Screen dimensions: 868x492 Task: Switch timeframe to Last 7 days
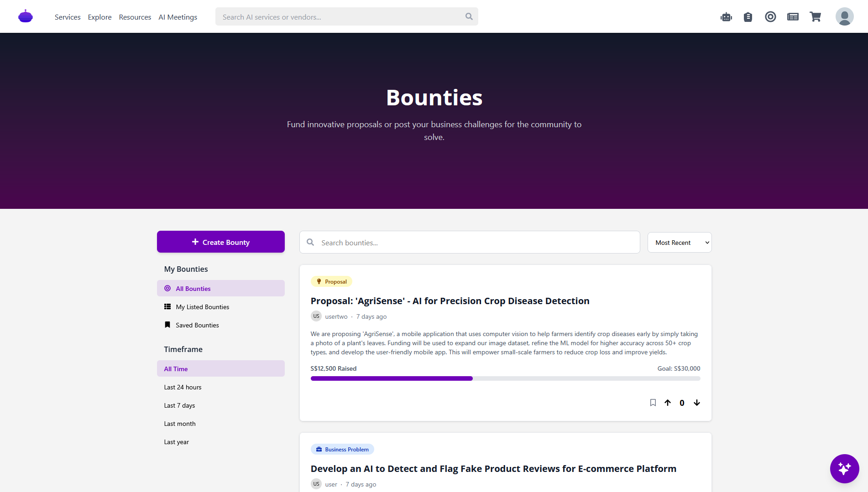click(x=179, y=405)
